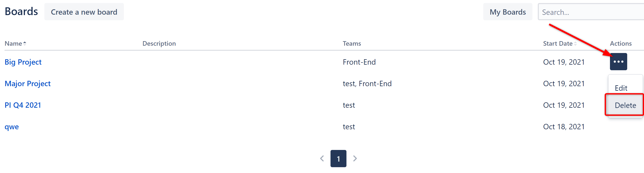Open the qwe board link
This screenshot has width=644, height=173.
12,127
